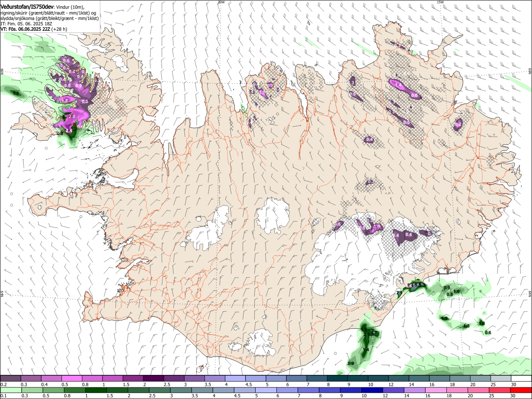Select the darkest purple snow swatch between 2 and 2.5

click(x=153, y=379)
